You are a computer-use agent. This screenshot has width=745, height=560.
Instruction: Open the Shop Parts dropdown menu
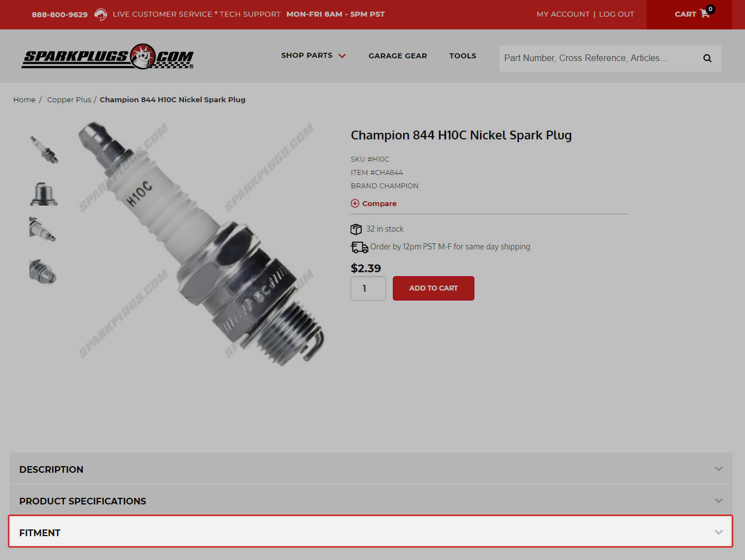[x=313, y=56]
